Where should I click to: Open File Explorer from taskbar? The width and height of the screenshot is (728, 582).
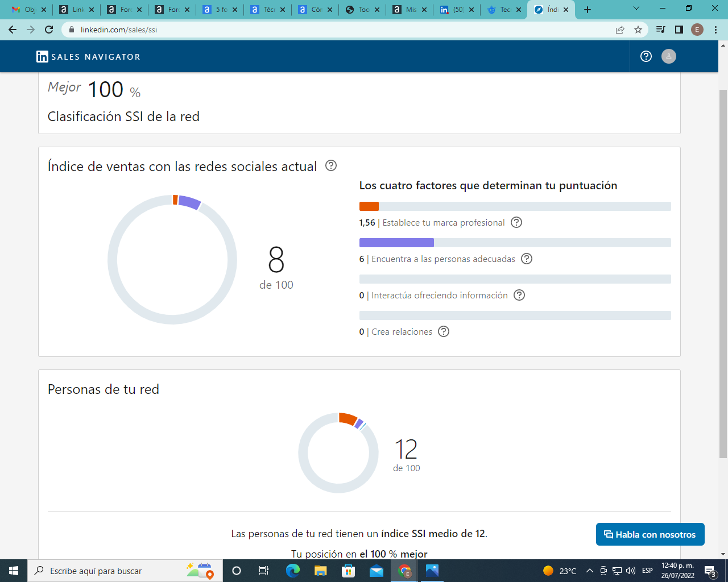coord(321,571)
